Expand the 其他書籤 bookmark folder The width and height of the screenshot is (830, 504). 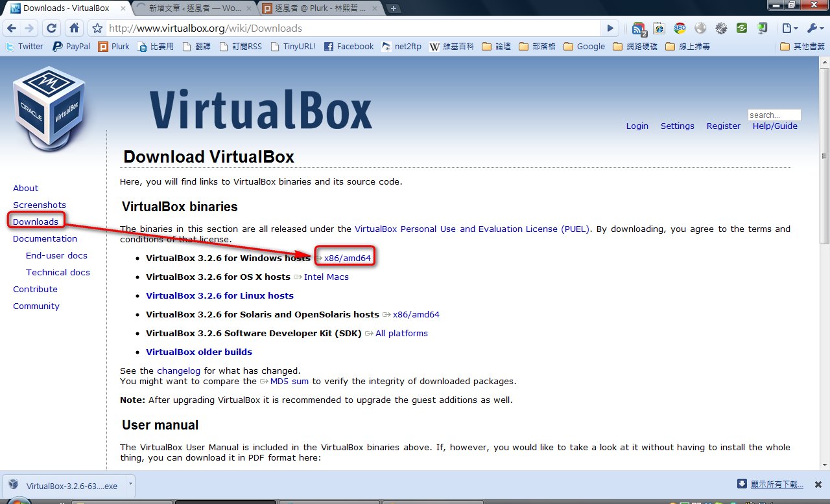point(803,47)
